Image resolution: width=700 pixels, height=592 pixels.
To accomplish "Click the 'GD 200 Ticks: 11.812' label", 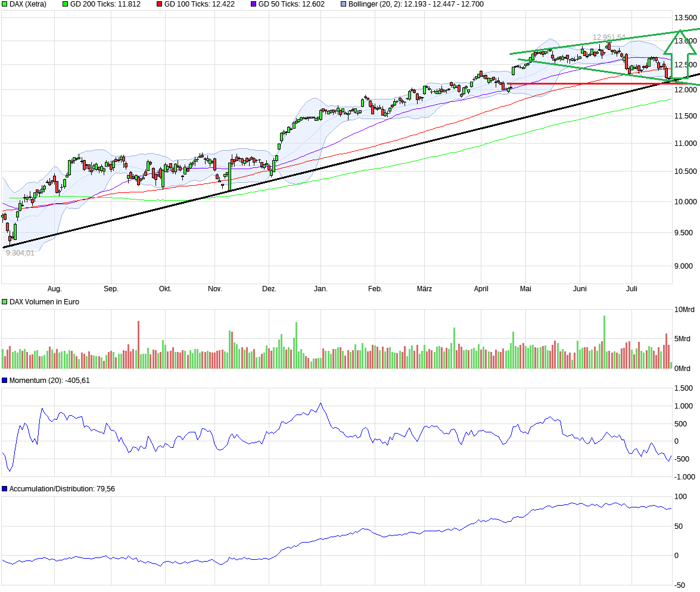I will 105,4.
